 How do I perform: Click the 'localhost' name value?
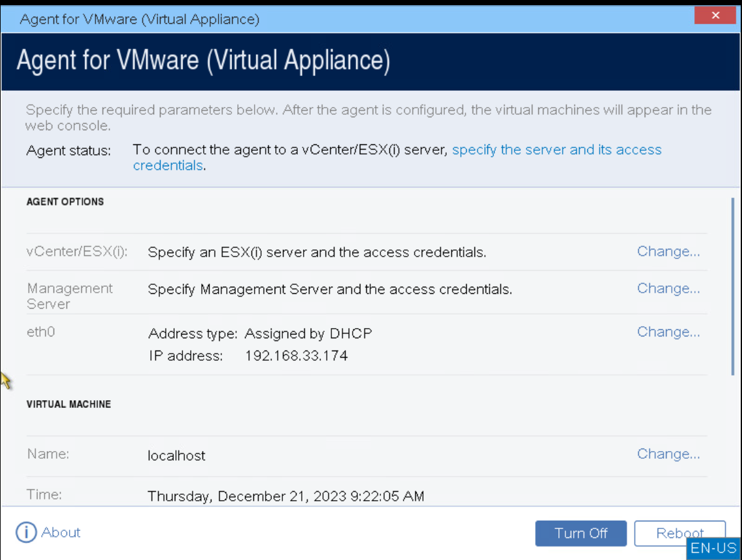point(177,456)
